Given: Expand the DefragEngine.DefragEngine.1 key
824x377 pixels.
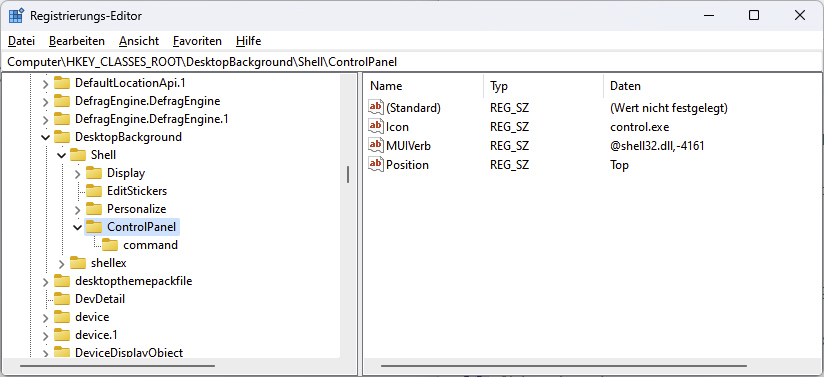Looking at the screenshot, I should tap(46, 119).
